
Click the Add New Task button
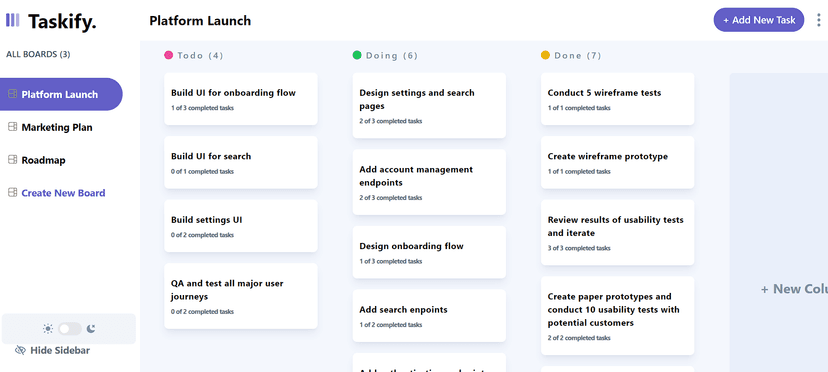pyautogui.click(x=759, y=20)
